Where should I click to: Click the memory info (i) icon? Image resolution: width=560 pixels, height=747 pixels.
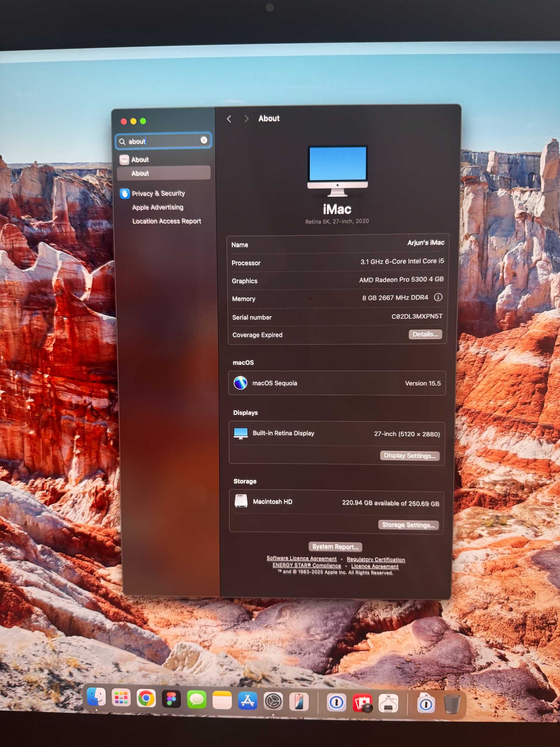(x=438, y=297)
